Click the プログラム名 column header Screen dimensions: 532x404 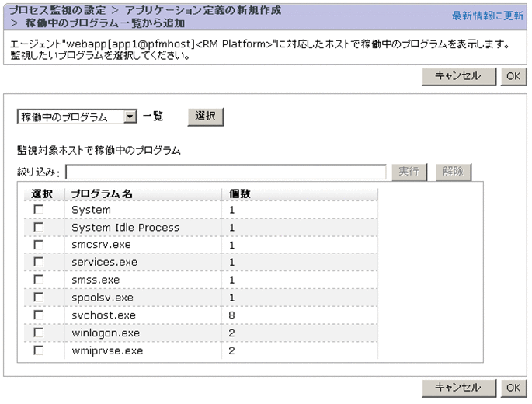(x=102, y=194)
